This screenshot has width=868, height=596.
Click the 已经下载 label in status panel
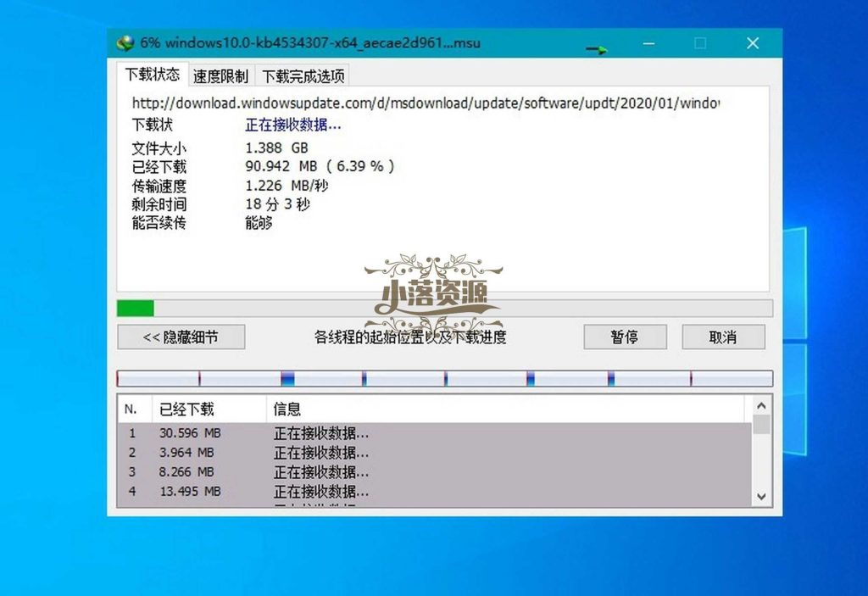tap(159, 167)
